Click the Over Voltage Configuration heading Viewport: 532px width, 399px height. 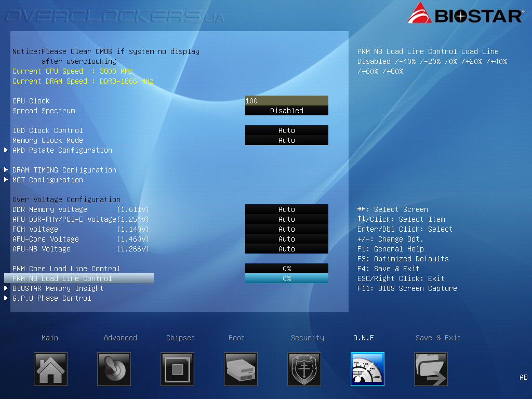[66, 199]
